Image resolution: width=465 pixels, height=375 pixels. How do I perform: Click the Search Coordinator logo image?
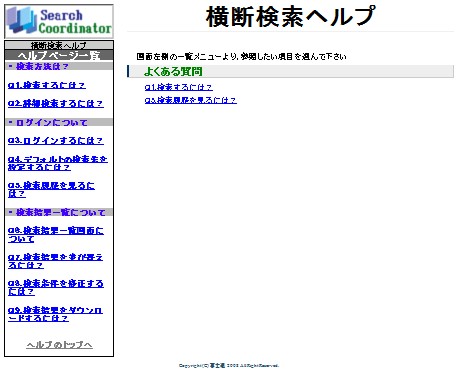(x=59, y=21)
